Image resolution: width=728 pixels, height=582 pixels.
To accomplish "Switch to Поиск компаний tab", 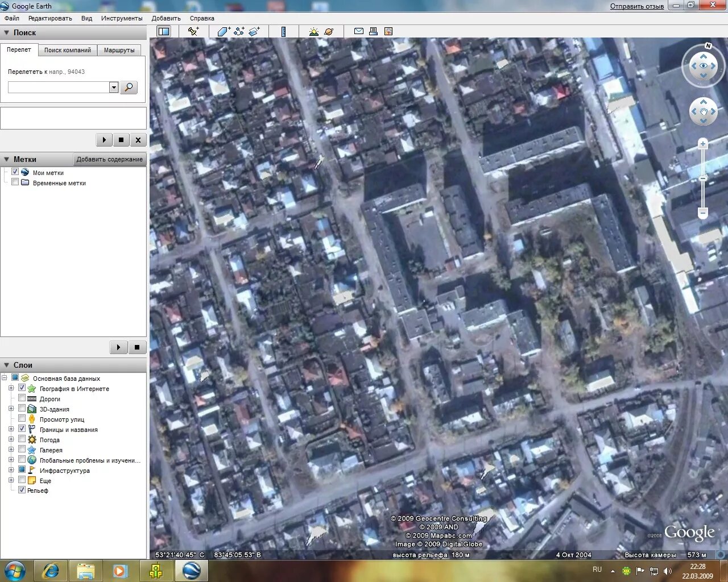I will 68,50.
